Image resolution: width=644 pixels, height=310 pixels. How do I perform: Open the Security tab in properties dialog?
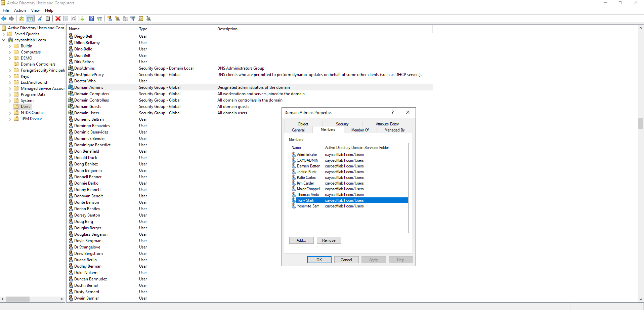[x=342, y=124]
